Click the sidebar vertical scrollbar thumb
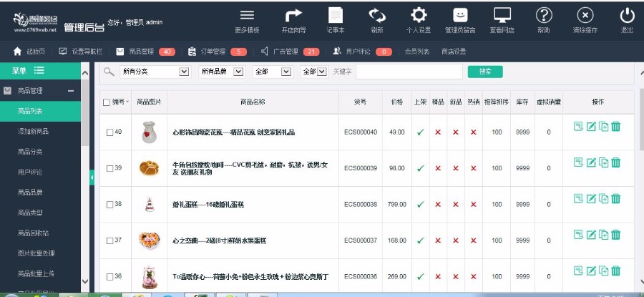Image resolution: width=644 pixels, height=297 pixels. tap(85, 113)
